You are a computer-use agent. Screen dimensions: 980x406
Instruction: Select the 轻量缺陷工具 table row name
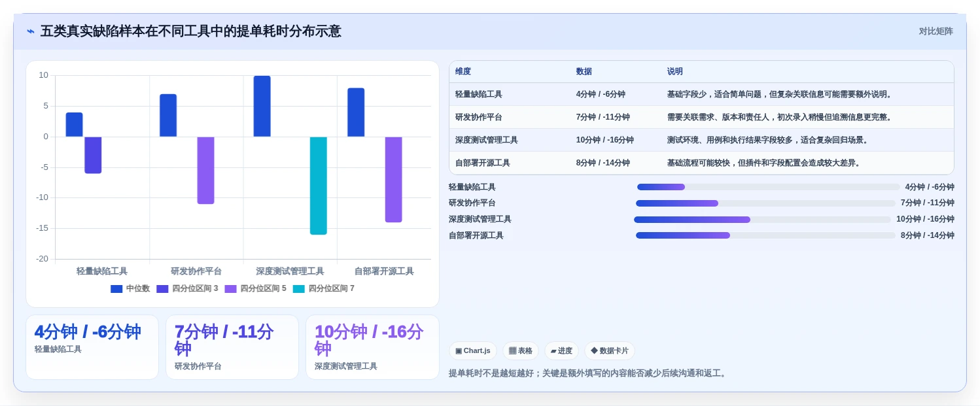(x=479, y=95)
